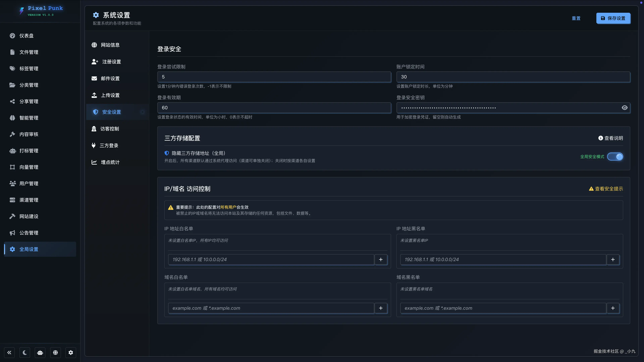Toggle dark mode moon icon
The width and height of the screenshot is (644, 362).
(x=25, y=352)
